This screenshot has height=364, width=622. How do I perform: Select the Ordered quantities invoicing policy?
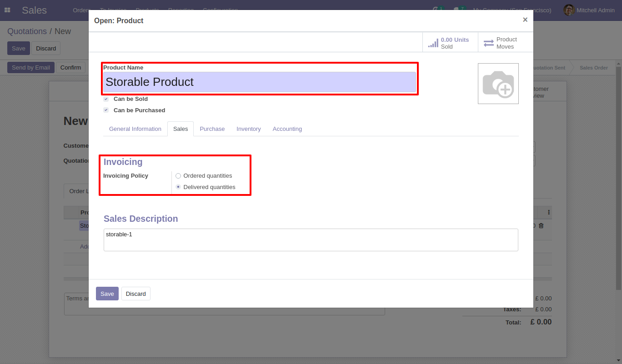(x=178, y=176)
